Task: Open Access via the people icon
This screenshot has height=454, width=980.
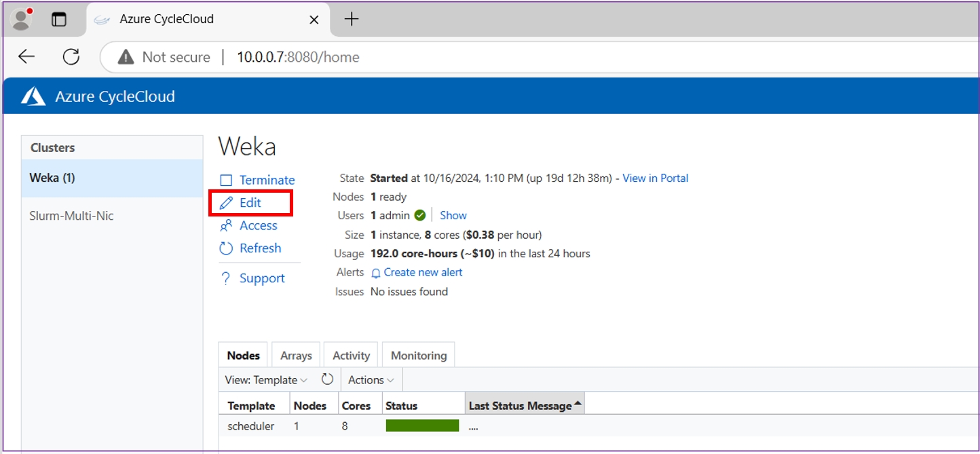Action: pyautogui.click(x=227, y=226)
